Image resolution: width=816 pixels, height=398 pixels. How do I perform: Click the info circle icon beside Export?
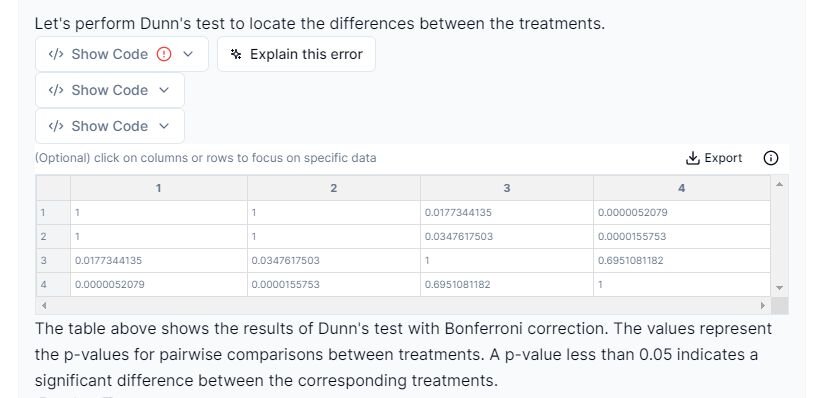pos(770,158)
